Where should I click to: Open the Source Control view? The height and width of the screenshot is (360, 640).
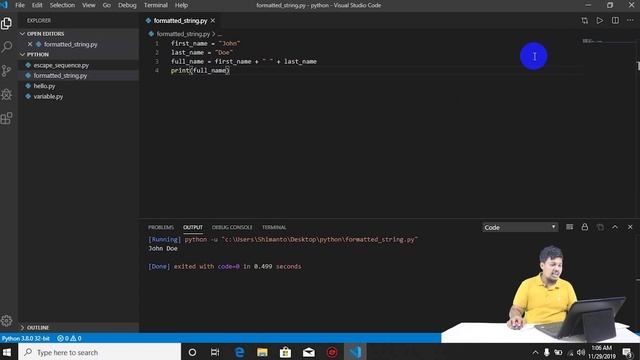[7, 71]
